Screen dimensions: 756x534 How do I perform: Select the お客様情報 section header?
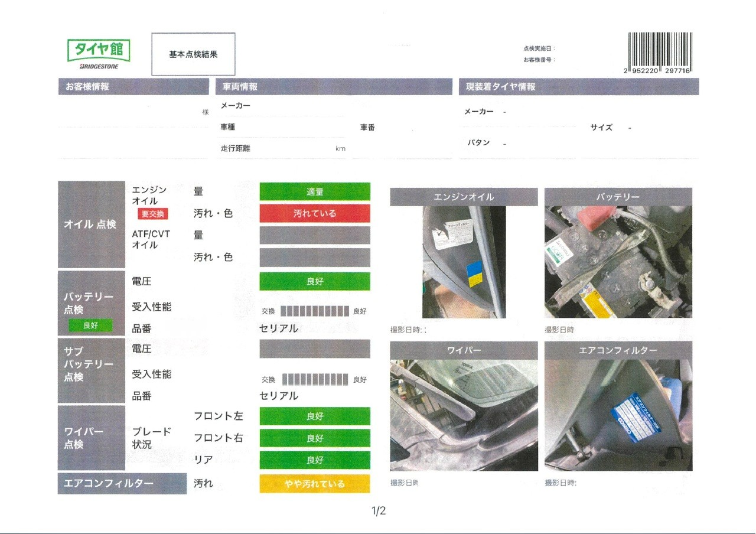tap(133, 87)
